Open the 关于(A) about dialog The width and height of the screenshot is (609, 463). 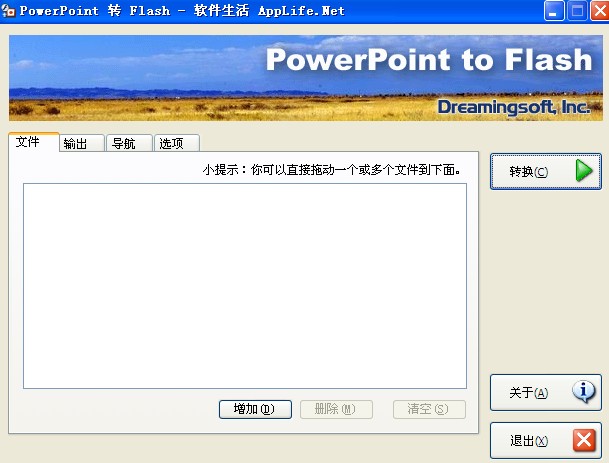(546, 392)
